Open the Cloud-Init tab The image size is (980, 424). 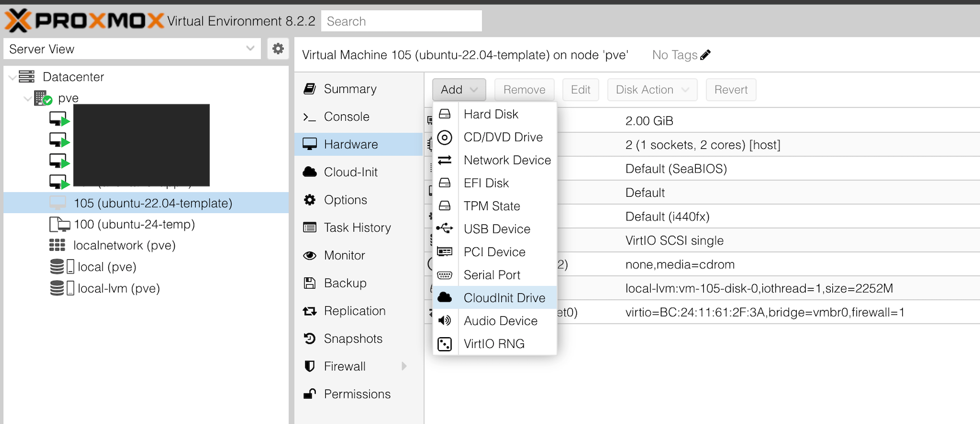tap(350, 172)
